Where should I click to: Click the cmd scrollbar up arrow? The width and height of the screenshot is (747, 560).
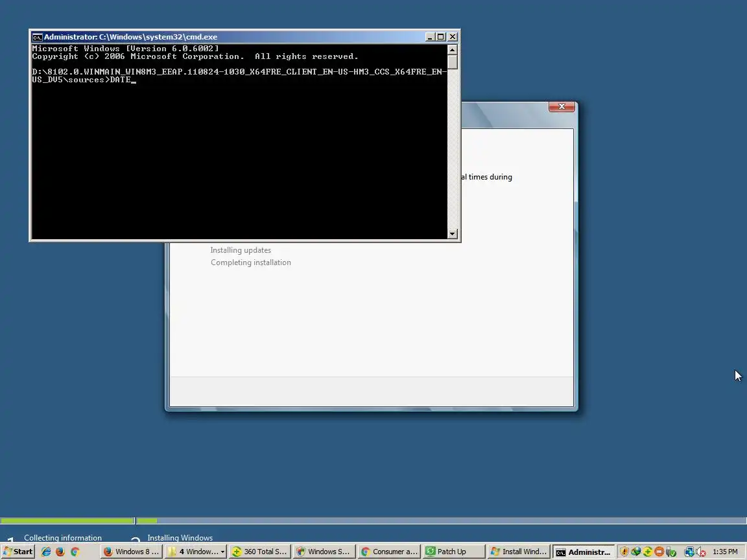[453, 49]
